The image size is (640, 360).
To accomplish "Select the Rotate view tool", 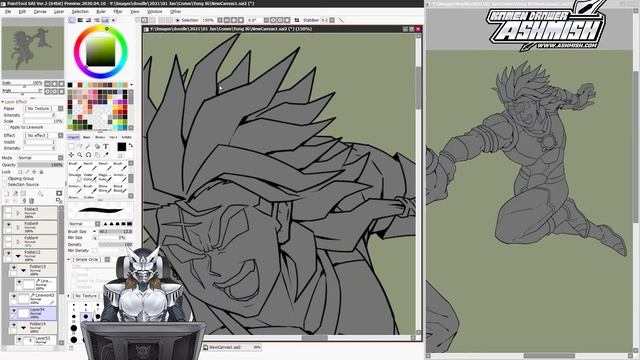I will click(89, 155).
